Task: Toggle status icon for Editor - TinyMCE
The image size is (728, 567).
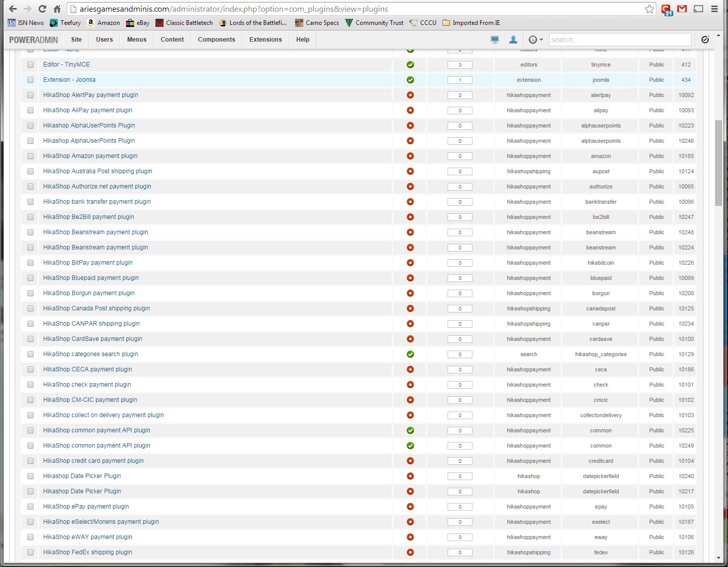Action: click(x=410, y=65)
